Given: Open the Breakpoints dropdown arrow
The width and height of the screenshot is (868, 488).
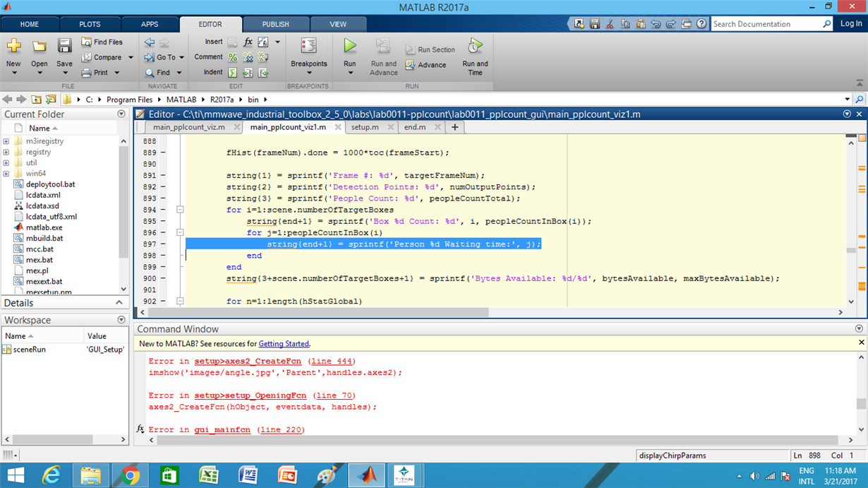Looking at the screenshot, I should click(x=309, y=73).
